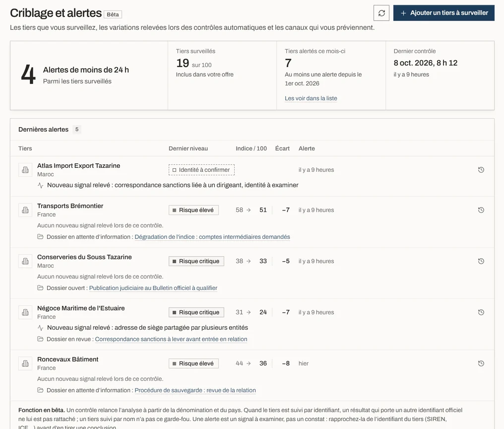Click the 'Indice / 100' column header
This screenshot has width=504, height=429.
pyautogui.click(x=251, y=148)
